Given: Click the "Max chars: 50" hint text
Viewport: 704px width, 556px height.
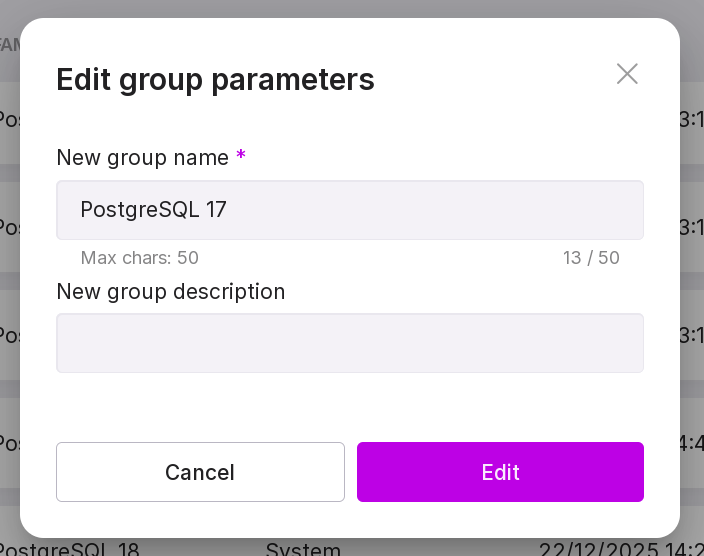Looking at the screenshot, I should pyautogui.click(x=140, y=258).
